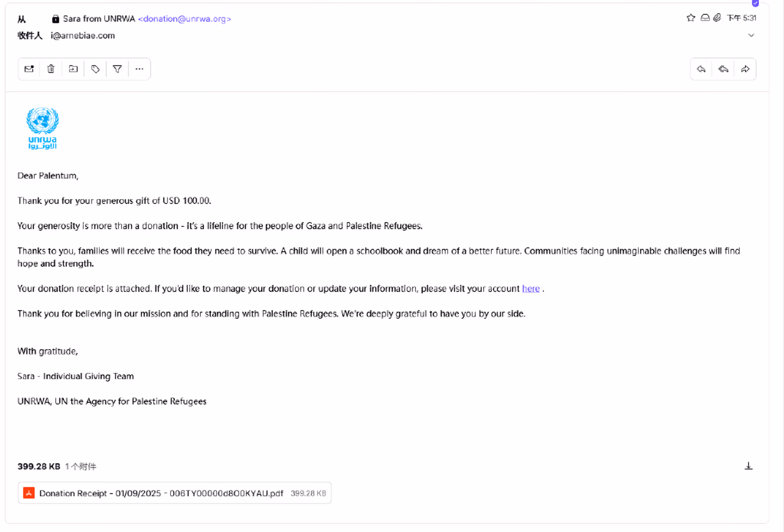This screenshot has height=532, width=784.
Task: Open the 'here' account link
Action: [x=531, y=289]
